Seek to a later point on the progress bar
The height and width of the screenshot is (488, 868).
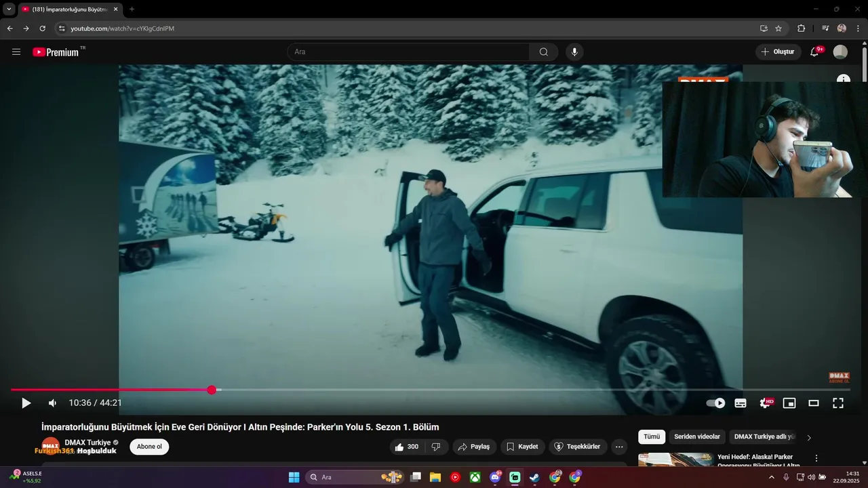(536, 390)
